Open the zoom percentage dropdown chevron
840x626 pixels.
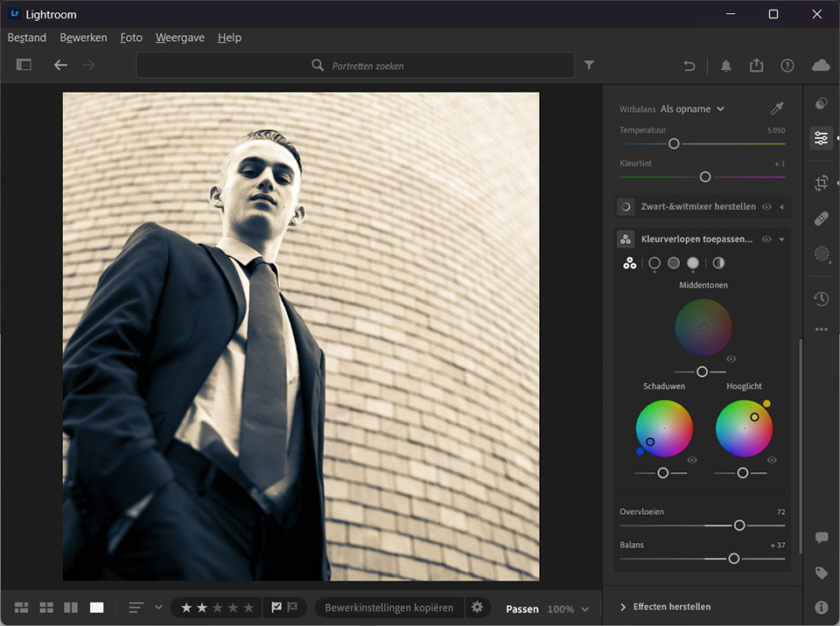coord(585,609)
